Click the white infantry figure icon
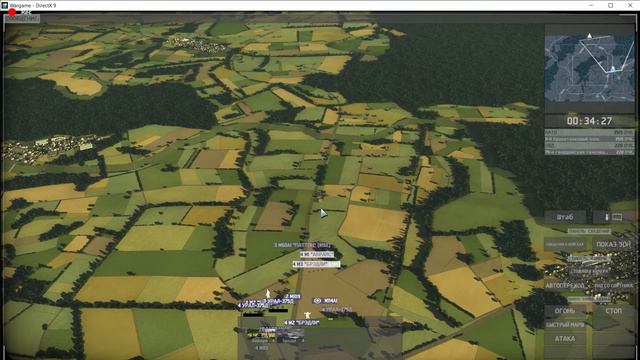Image resolution: width=640 pixels, height=360 pixels. pos(307,315)
